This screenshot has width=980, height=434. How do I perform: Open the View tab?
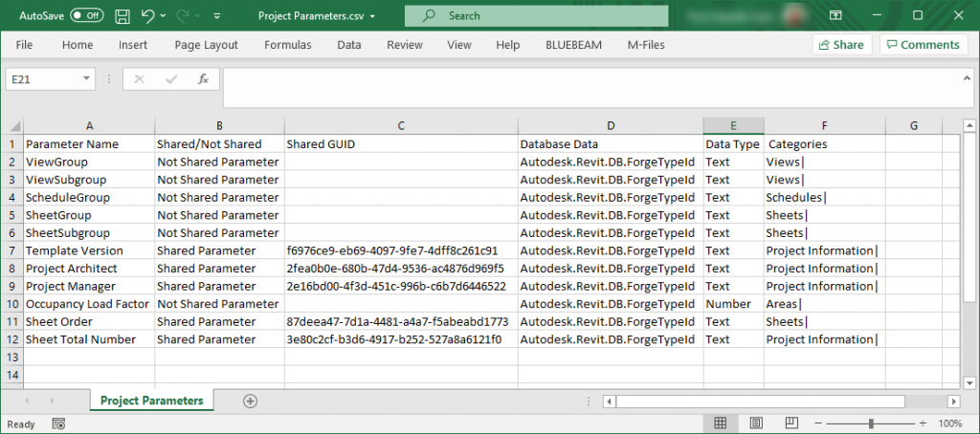pos(459,45)
